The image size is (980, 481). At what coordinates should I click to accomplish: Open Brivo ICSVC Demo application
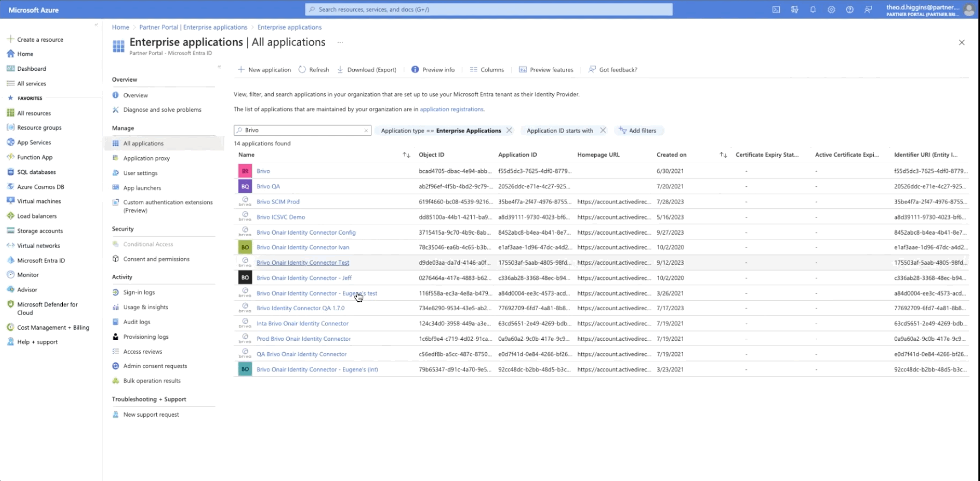[281, 217]
